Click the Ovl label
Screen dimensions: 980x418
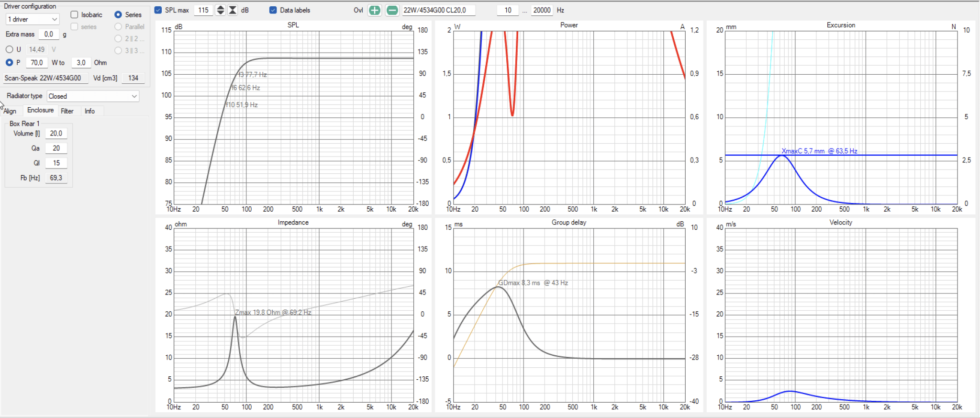(358, 10)
